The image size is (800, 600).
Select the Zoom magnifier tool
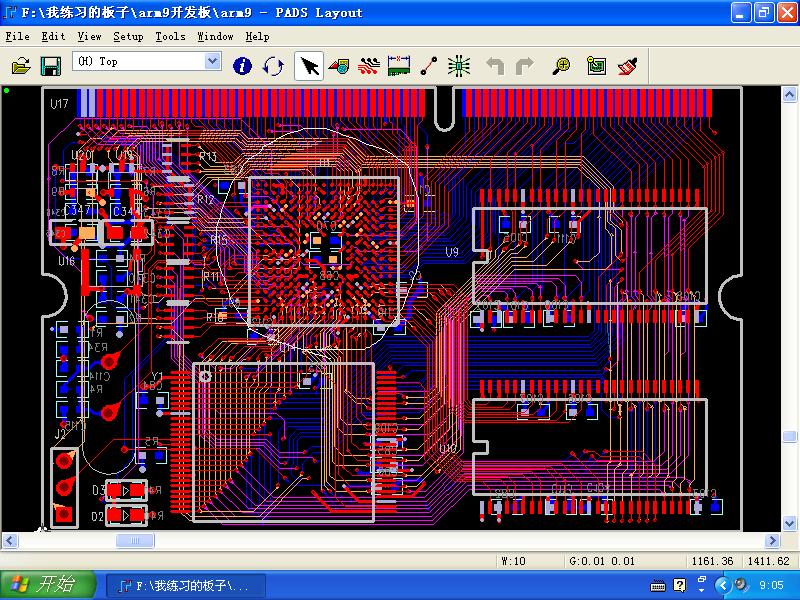click(562, 66)
